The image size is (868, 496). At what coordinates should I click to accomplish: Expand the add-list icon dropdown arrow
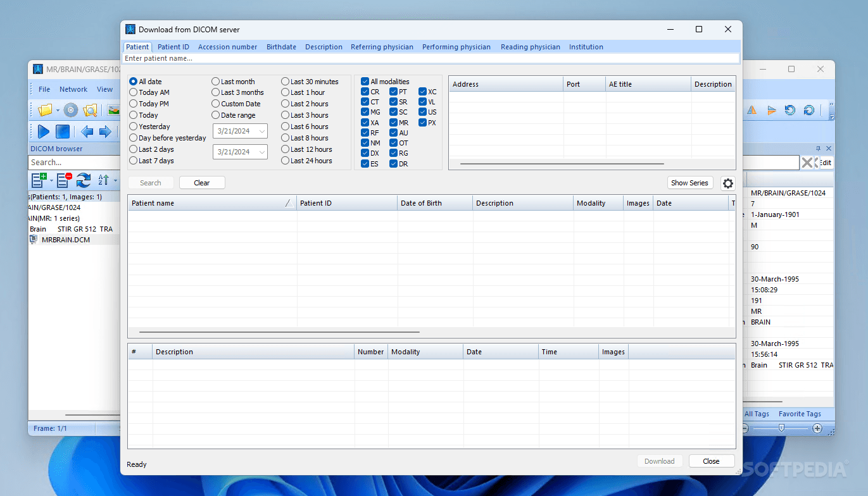point(51,181)
